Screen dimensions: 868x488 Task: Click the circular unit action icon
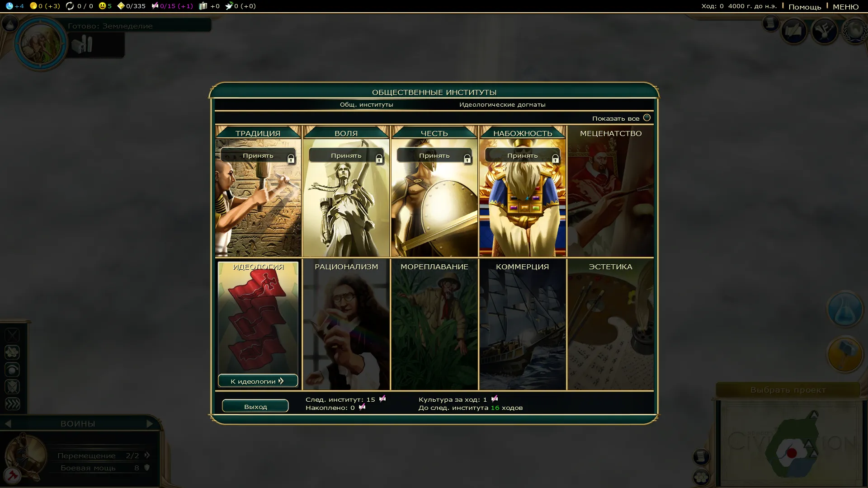[x=12, y=370]
